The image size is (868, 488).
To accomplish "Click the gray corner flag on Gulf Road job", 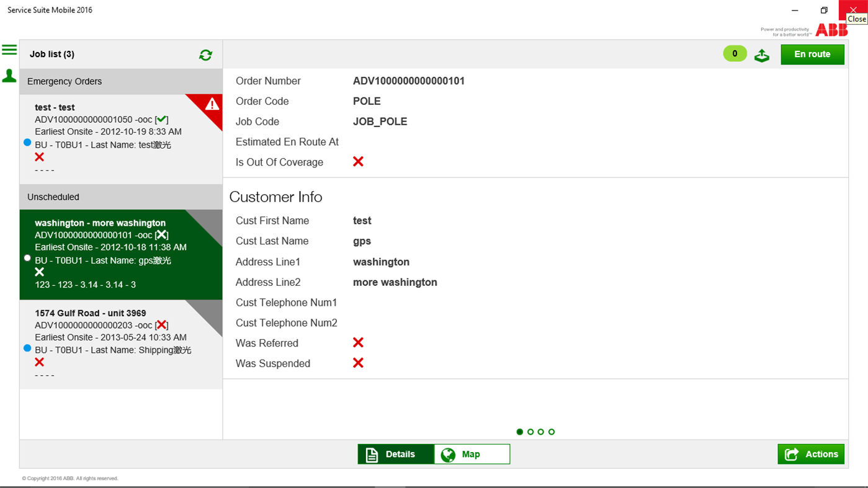I will point(210,313).
